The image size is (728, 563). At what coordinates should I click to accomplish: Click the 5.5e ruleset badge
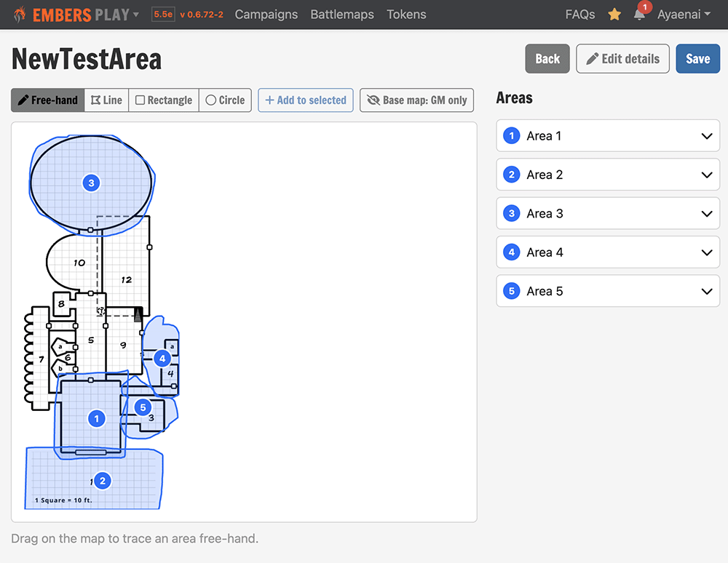coord(163,15)
